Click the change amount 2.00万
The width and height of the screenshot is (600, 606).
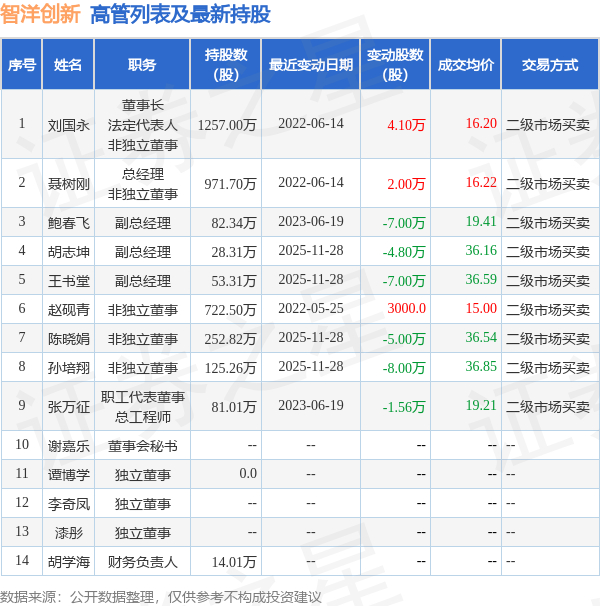pos(406,184)
